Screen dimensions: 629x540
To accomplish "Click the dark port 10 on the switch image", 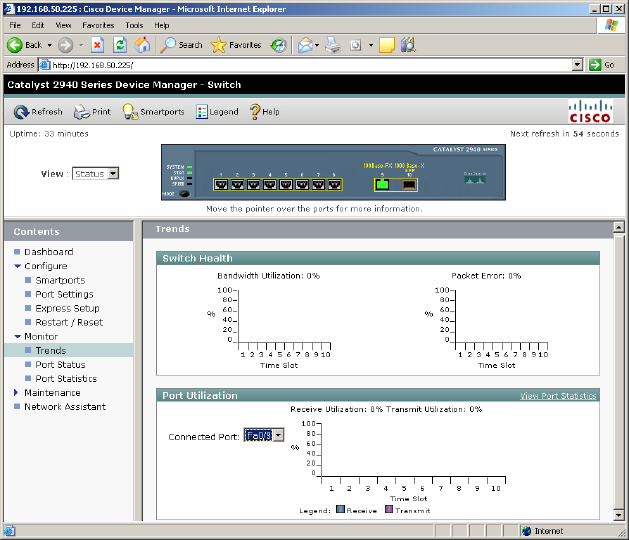I will tap(409, 185).
